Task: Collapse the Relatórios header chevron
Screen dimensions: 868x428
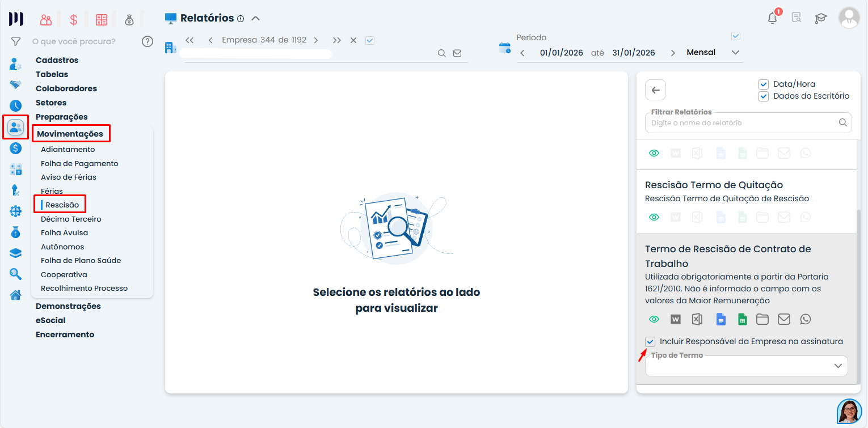Action: point(256,18)
